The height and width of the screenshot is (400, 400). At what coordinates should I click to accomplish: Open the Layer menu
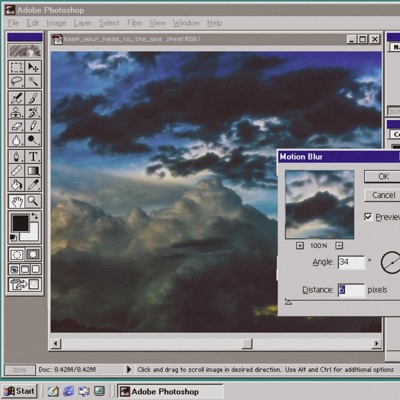pyautogui.click(x=83, y=23)
